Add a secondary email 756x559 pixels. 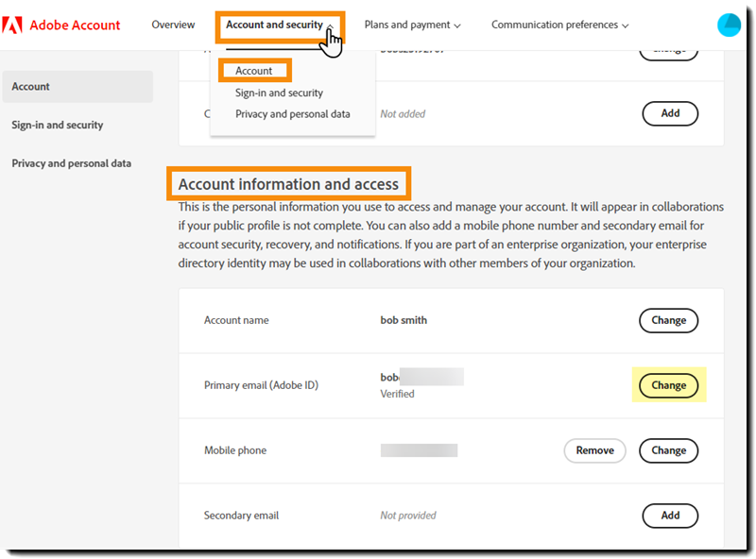(670, 516)
